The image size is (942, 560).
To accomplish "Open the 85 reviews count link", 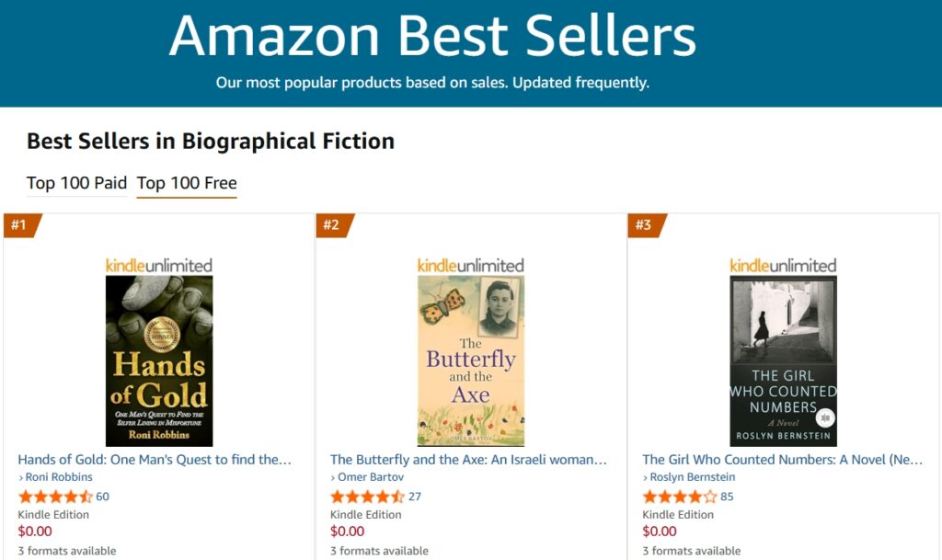I will (727, 497).
